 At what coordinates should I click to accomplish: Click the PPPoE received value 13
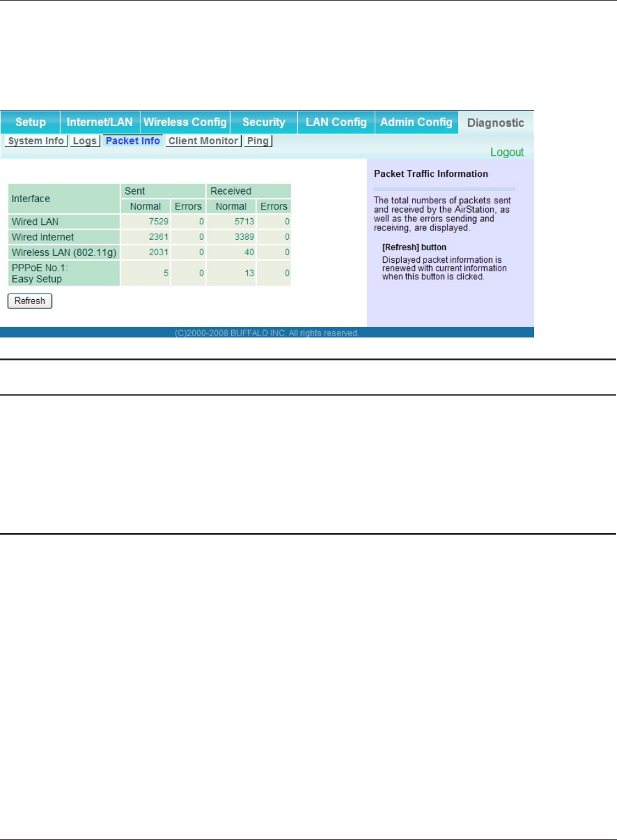click(x=249, y=273)
